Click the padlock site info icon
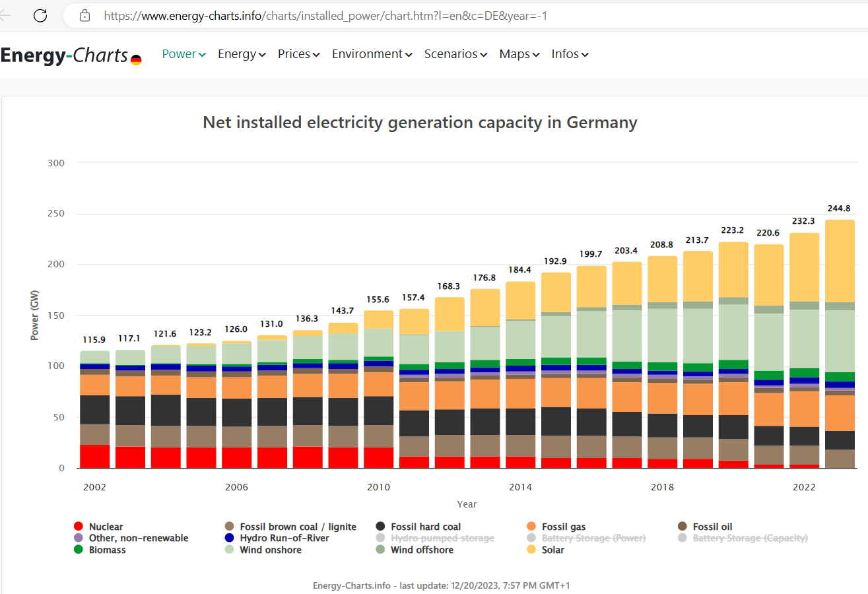 [x=84, y=15]
